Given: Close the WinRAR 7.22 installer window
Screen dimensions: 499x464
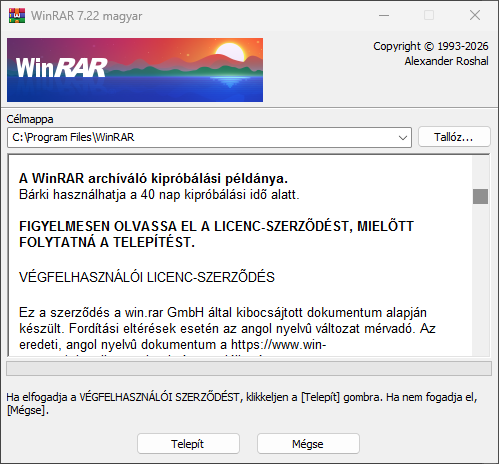Looking at the screenshot, I should (x=475, y=15).
